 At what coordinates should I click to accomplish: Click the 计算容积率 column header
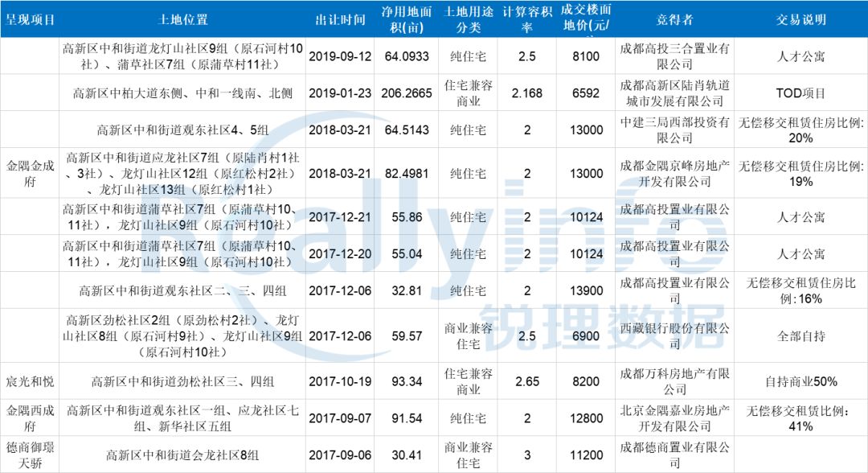(x=527, y=20)
